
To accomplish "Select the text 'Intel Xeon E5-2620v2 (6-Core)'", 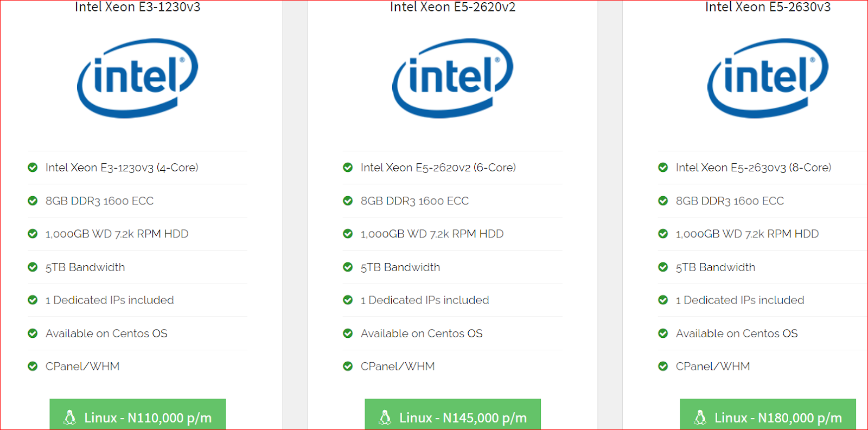I will tap(438, 168).
